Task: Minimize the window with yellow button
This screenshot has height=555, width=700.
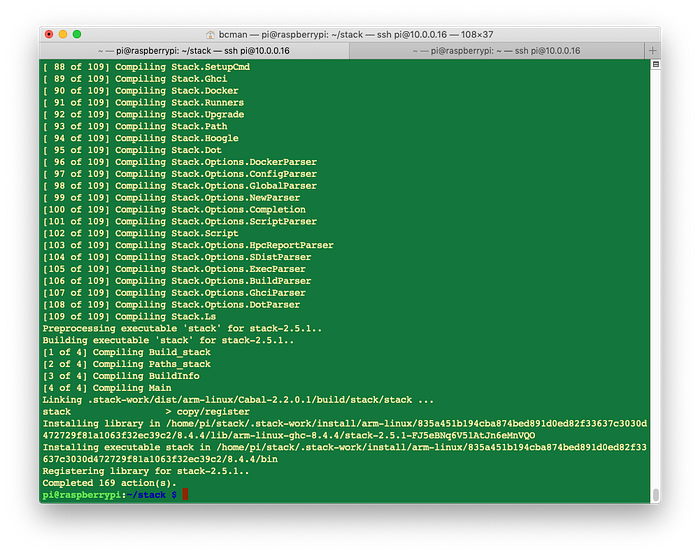Action: pos(63,34)
